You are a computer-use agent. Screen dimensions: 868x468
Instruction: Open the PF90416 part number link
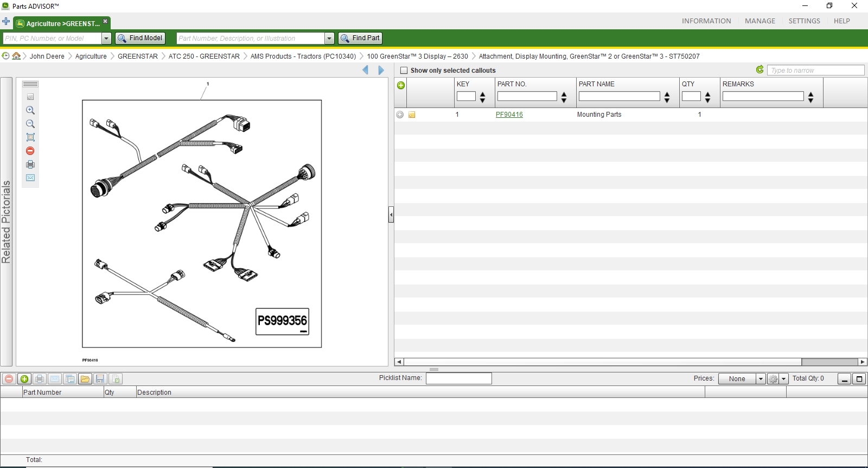[x=509, y=115]
